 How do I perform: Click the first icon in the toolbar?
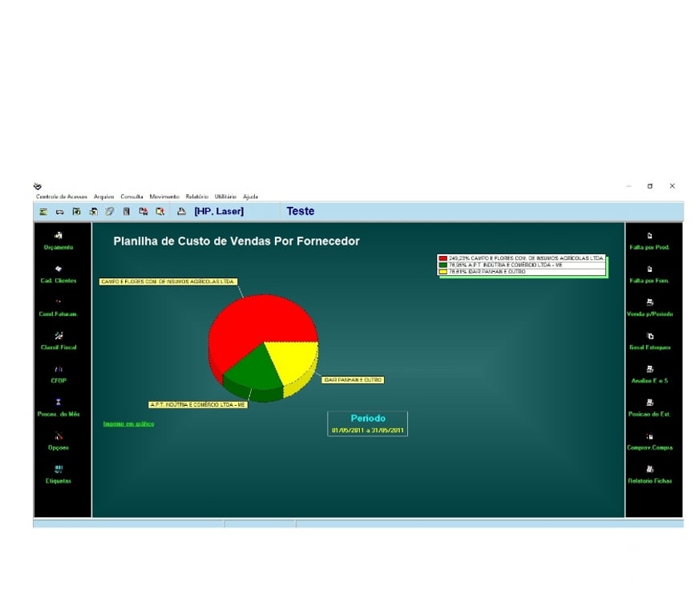(x=43, y=212)
